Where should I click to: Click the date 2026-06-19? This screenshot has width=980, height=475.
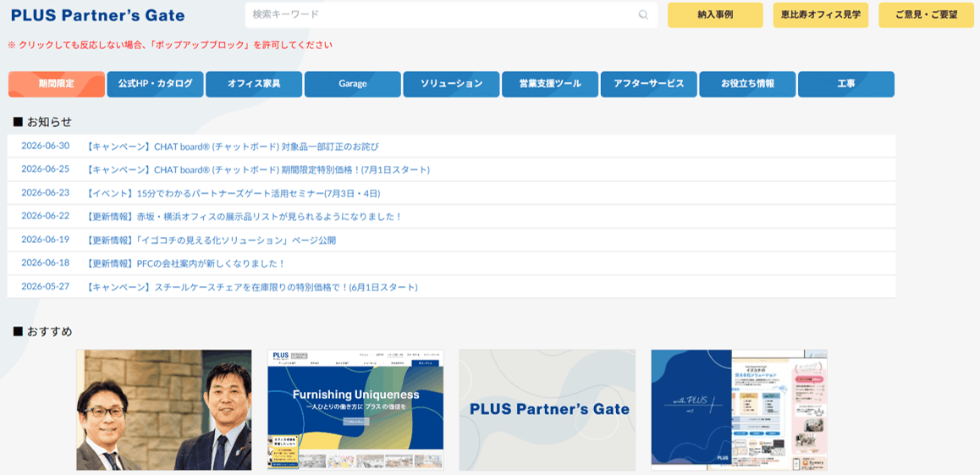[x=45, y=240]
